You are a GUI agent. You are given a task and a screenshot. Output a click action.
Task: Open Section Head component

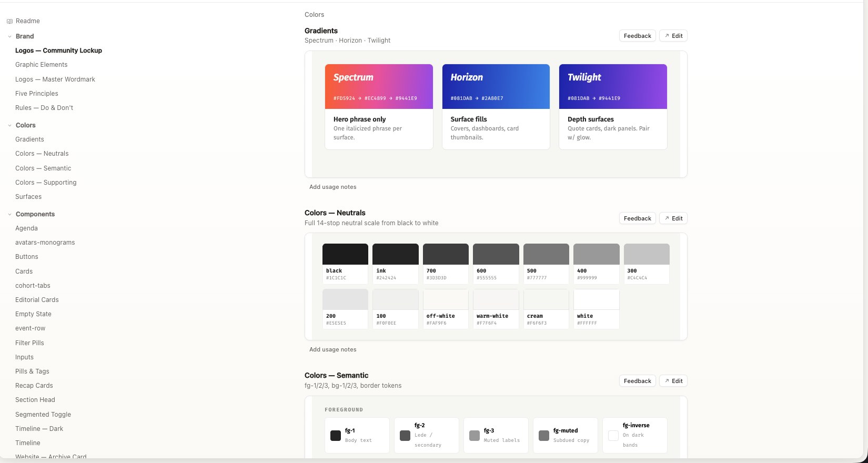point(35,400)
